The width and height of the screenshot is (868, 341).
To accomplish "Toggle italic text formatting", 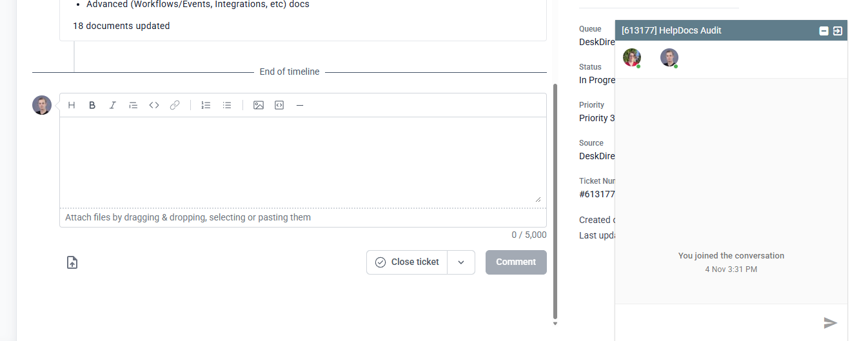I will point(113,105).
